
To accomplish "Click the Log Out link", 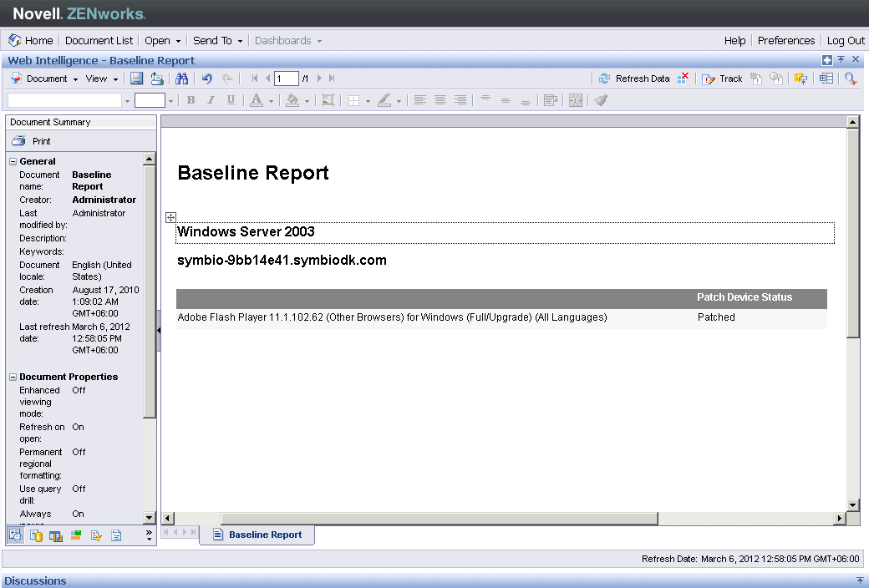I will coord(846,40).
